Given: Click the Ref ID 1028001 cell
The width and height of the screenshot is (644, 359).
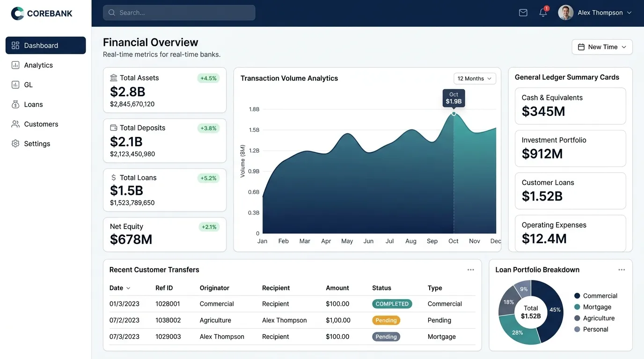Looking at the screenshot, I should point(168,304).
